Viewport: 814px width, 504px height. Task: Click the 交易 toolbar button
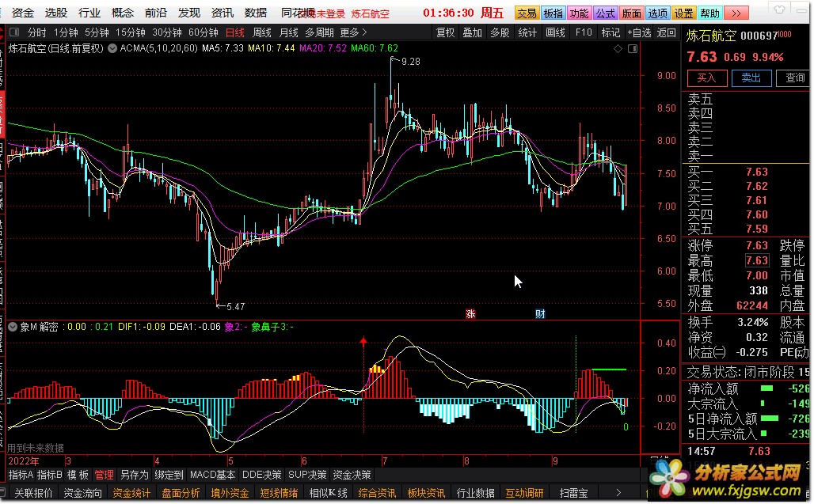click(x=527, y=13)
